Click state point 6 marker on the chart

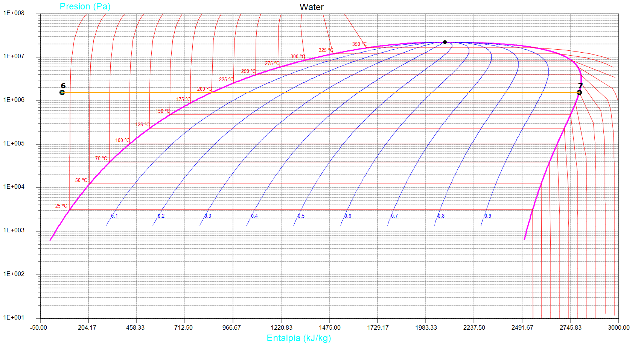tap(62, 92)
